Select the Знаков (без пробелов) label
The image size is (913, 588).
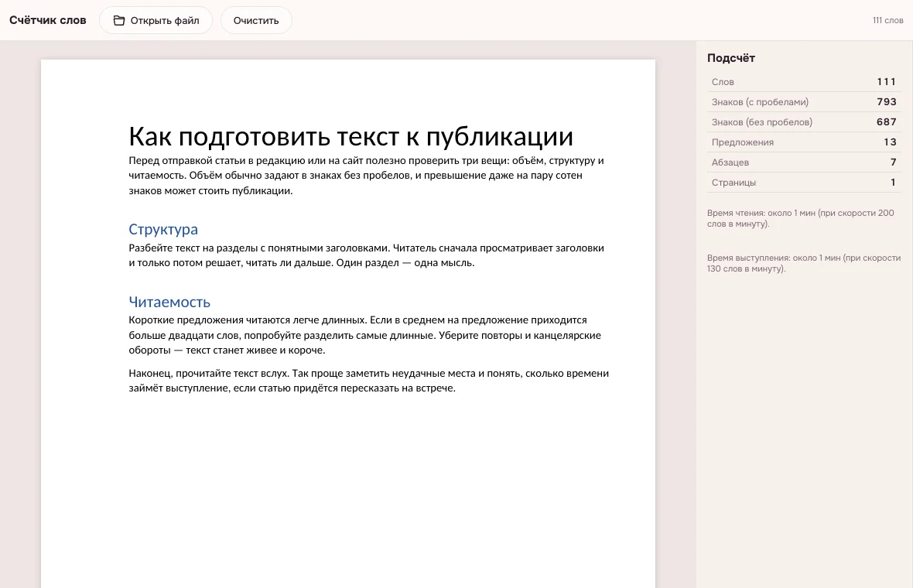(761, 122)
